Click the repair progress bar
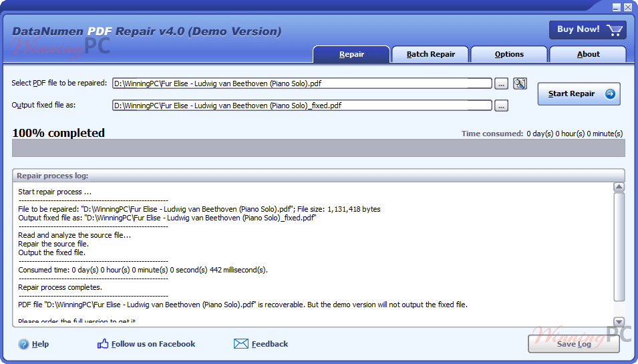Viewport: 638px width, 364px height. coord(319,148)
